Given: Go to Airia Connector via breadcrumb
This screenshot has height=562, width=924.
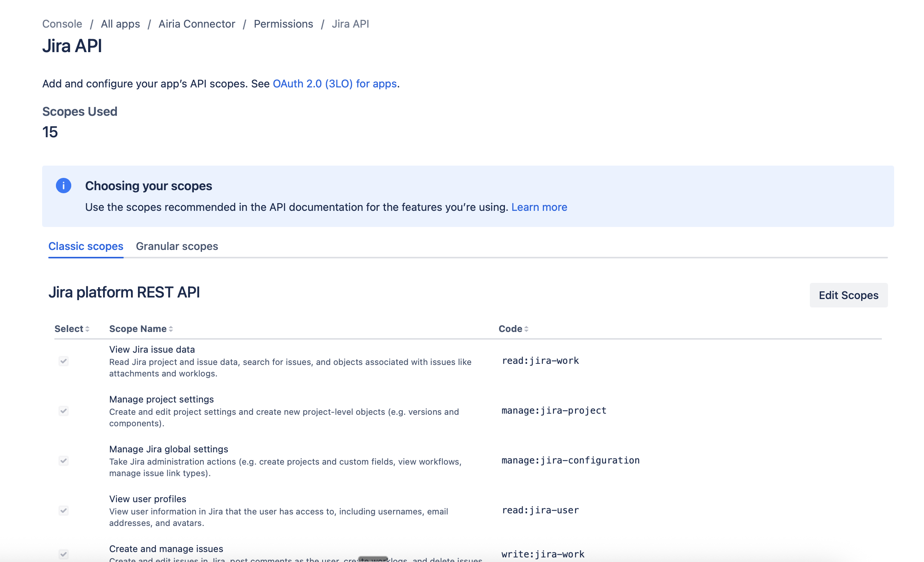Looking at the screenshot, I should click(197, 24).
